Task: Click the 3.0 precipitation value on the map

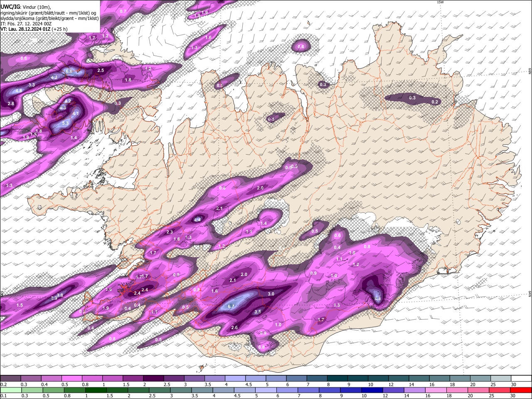Action: 271,294
